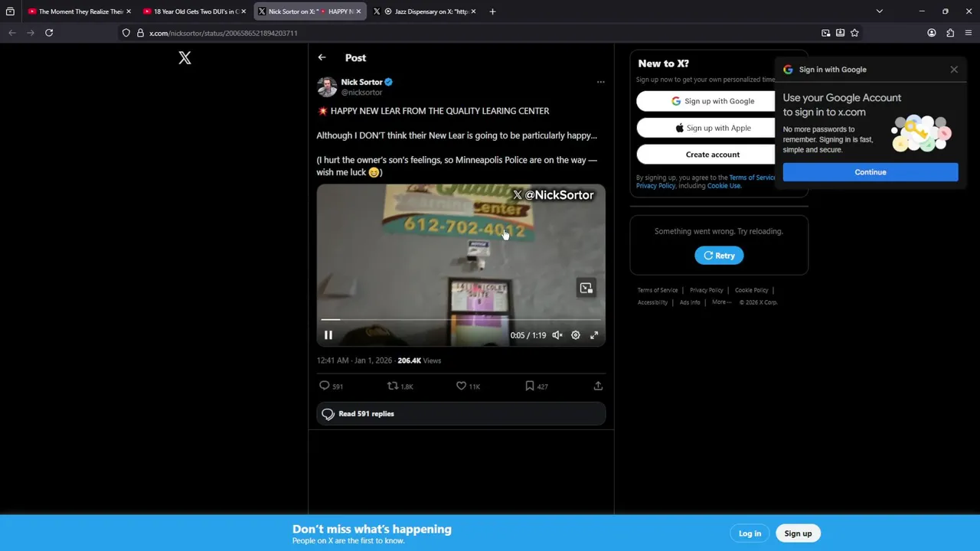The width and height of the screenshot is (980, 551).
Task: Expand the More footer menu
Action: click(721, 302)
